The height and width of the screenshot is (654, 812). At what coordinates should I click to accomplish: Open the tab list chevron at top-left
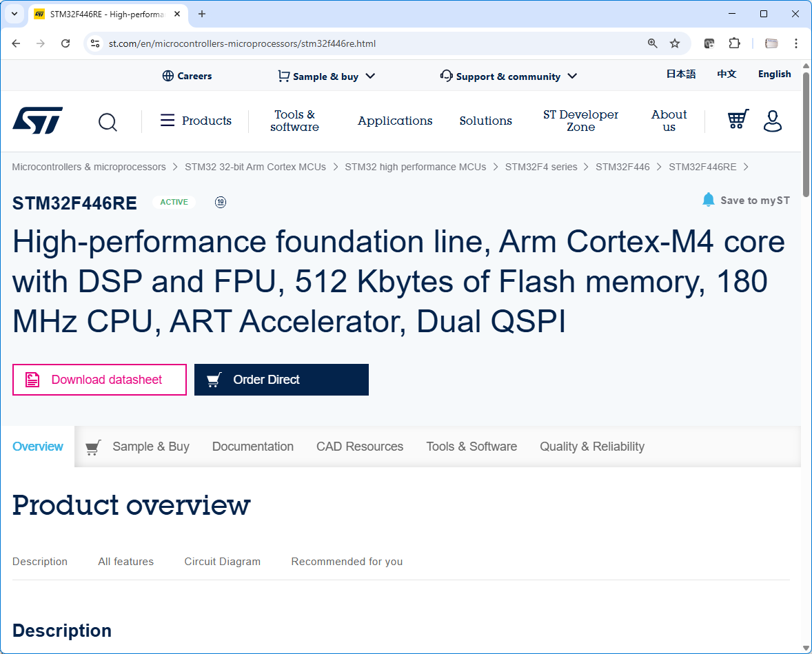14,14
